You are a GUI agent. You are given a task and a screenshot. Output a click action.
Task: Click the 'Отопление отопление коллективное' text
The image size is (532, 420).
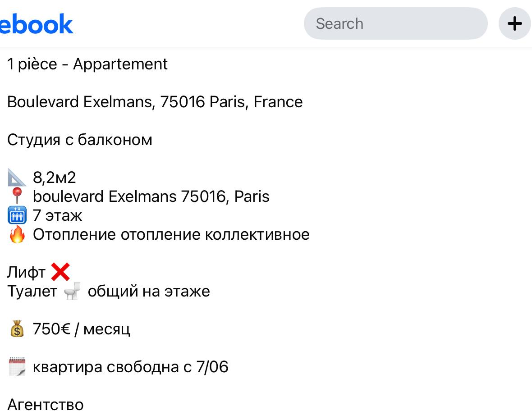point(171,235)
